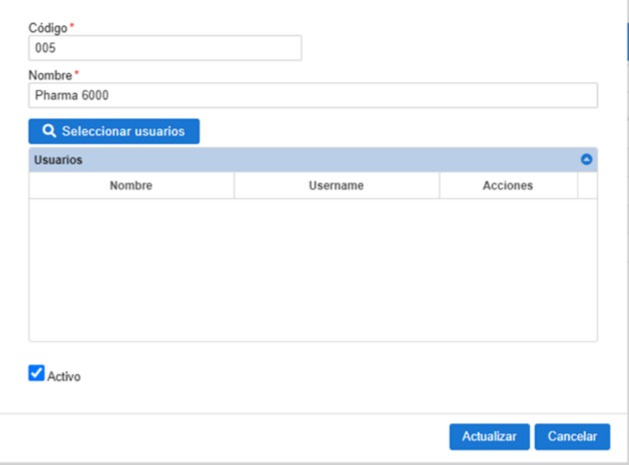This screenshot has height=465, width=629.
Task: Click the Actualizar button
Action: pos(488,436)
